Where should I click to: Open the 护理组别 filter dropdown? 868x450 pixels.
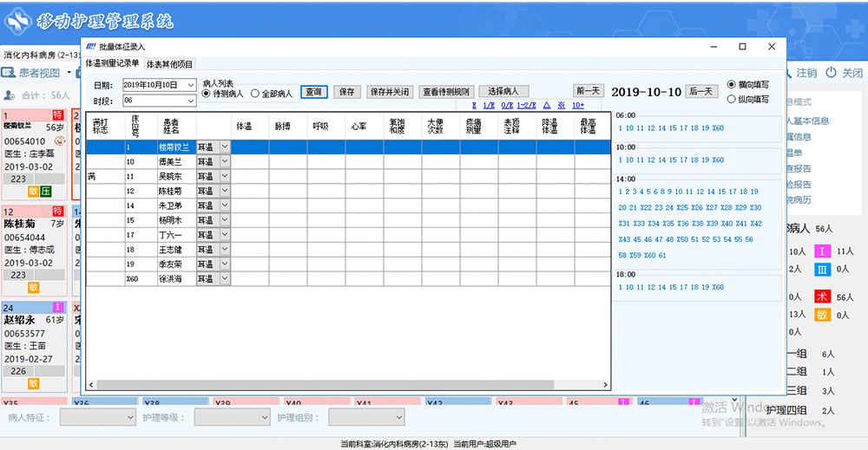pyautogui.click(x=366, y=417)
